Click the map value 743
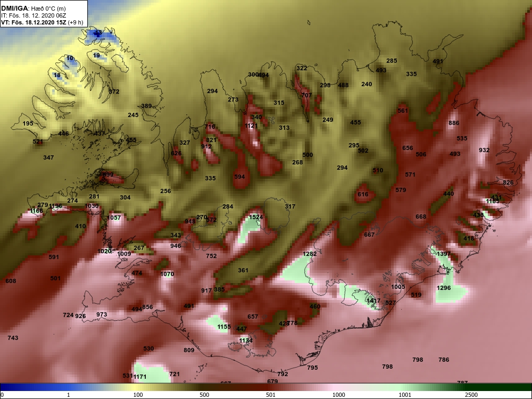Viewport: 532px width, 399px height. click(13, 338)
